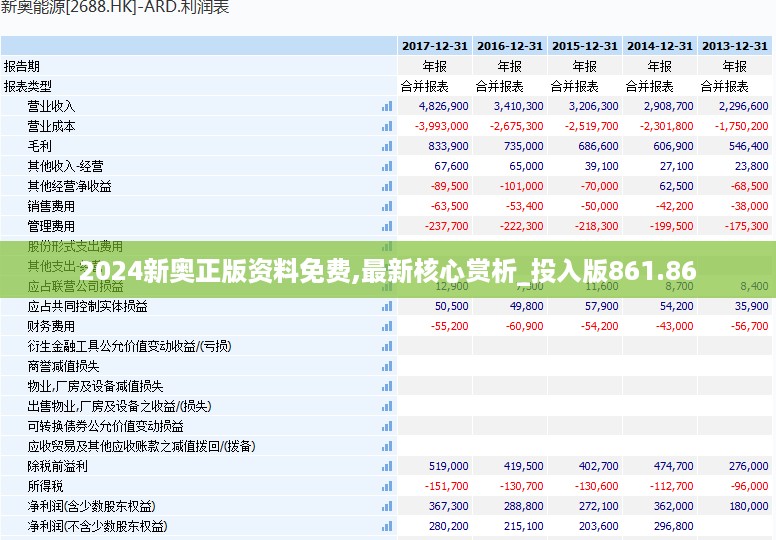This screenshot has height=540, width=776.
Task: Select the 管理费用 row label
Action: point(51,226)
